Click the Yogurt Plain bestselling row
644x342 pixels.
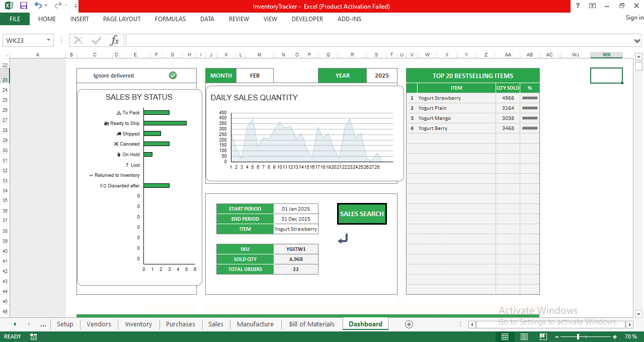[x=472, y=108]
